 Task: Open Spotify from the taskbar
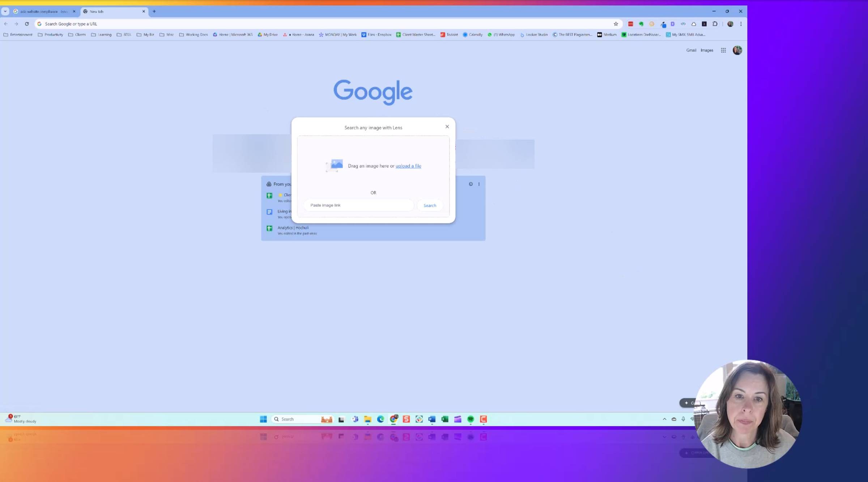(x=471, y=419)
